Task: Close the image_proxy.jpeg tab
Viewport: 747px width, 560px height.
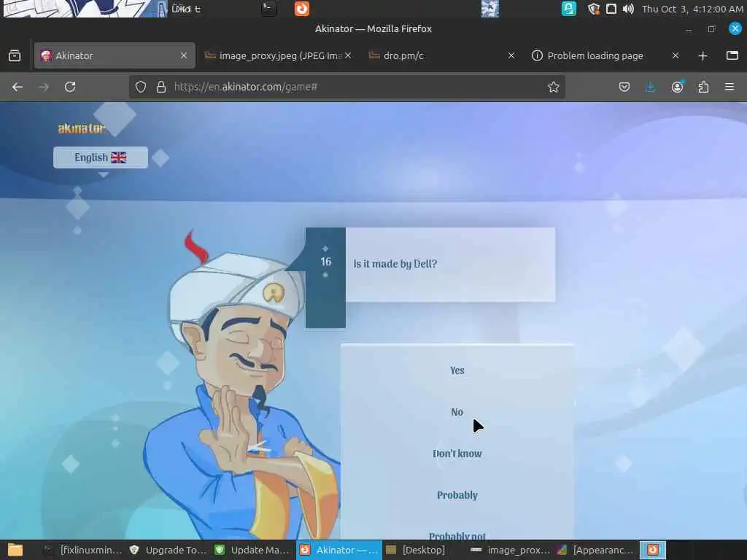Action: click(x=348, y=55)
